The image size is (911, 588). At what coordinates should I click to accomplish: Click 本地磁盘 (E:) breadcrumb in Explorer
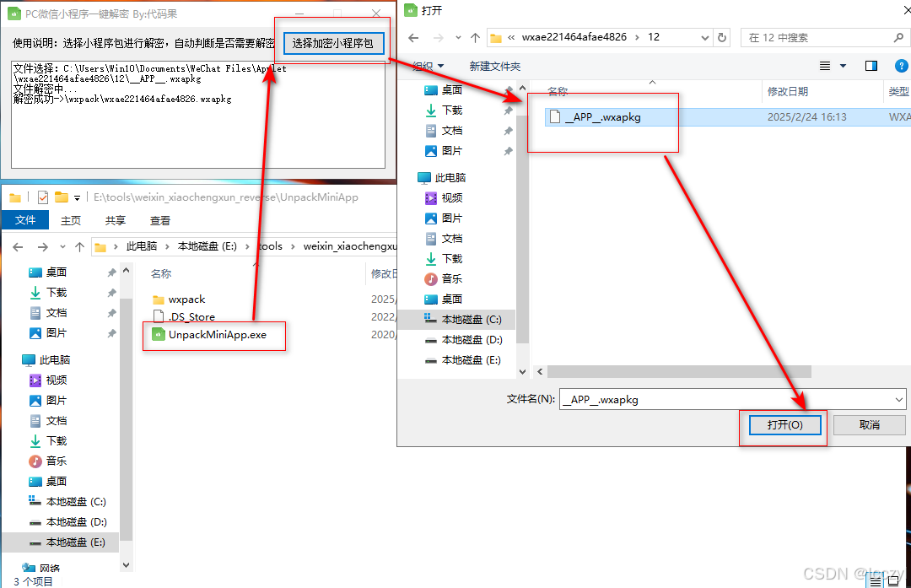pyautogui.click(x=208, y=246)
